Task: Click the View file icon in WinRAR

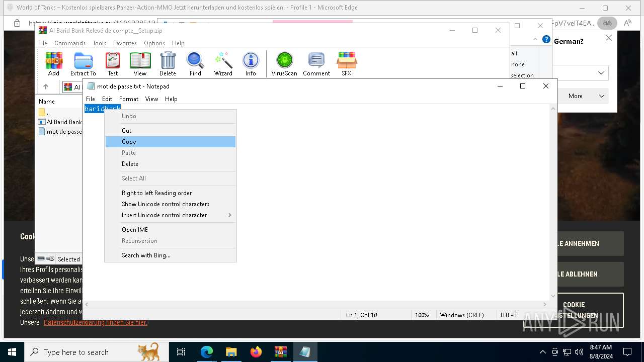Action: 140,64
